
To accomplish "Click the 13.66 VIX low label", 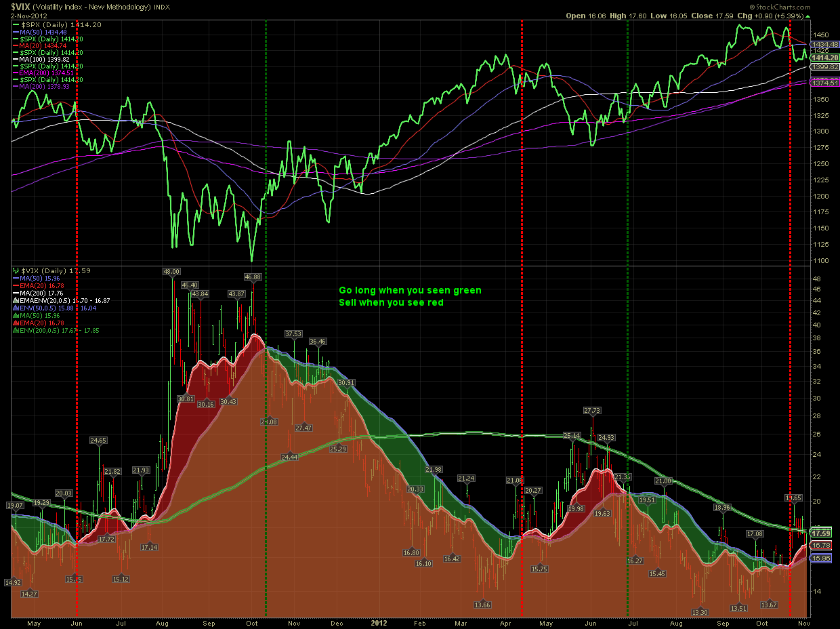I will coord(482,605).
